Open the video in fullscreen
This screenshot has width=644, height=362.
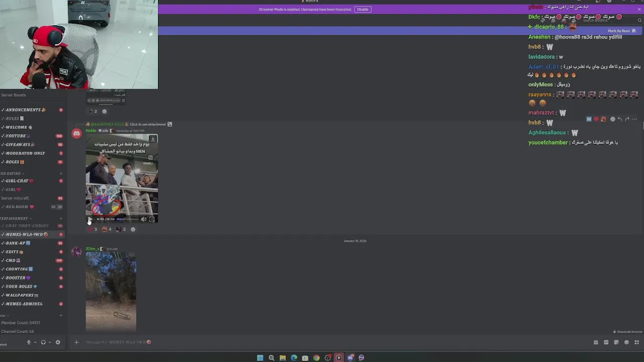tap(152, 219)
